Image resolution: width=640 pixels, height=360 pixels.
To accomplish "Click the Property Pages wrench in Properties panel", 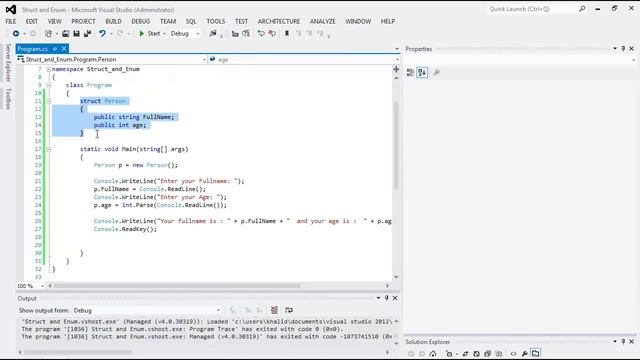I will [437, 73].
